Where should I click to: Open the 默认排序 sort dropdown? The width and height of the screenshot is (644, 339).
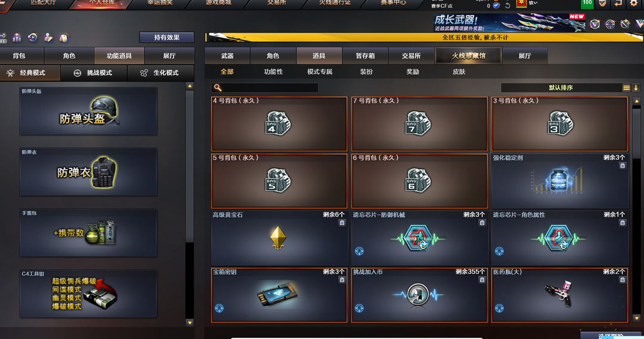point(561,88)
